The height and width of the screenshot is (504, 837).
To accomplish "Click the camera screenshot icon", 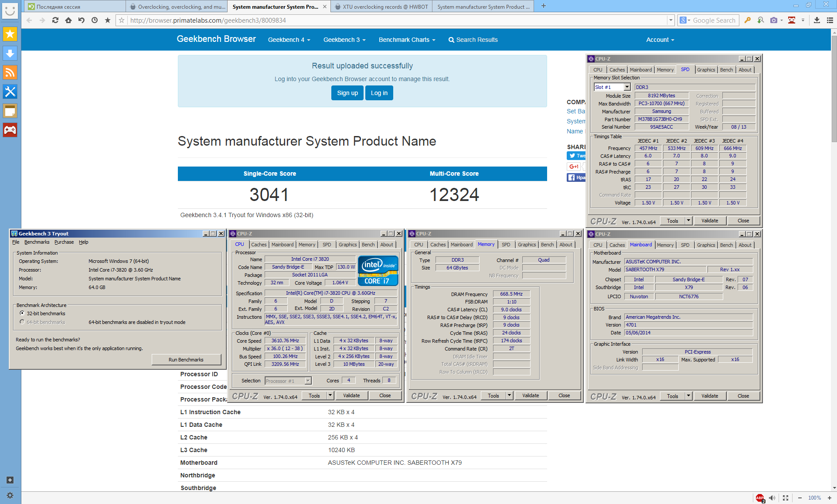I will click(774, 20).
